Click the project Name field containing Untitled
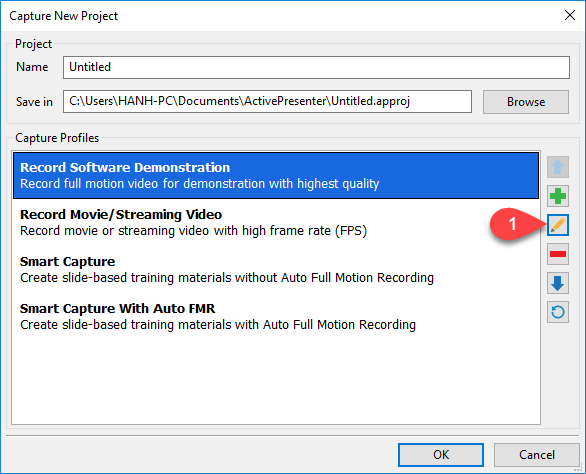The image size is (586, 474). tap(316, 67)
